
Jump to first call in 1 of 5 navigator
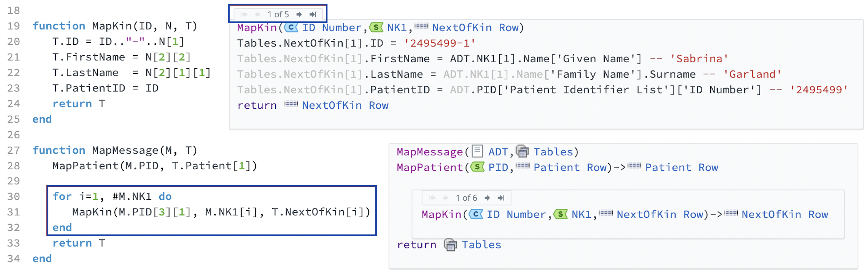[x=244, y=14]
